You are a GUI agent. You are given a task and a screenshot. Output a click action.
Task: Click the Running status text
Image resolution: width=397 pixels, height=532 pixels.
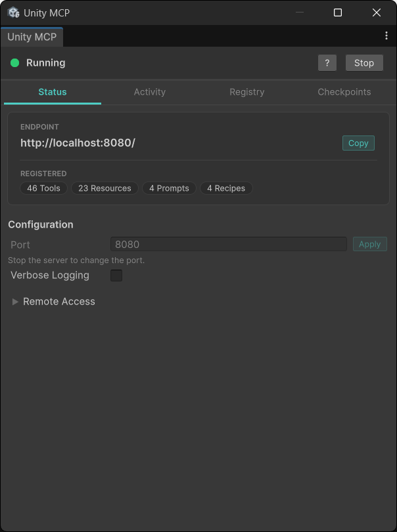click(46, 62)
